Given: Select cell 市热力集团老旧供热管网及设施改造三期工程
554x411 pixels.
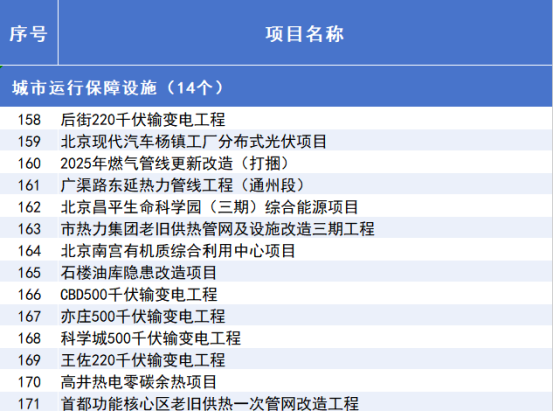Looking at the screenshot, I should click(x=305, y=228).
